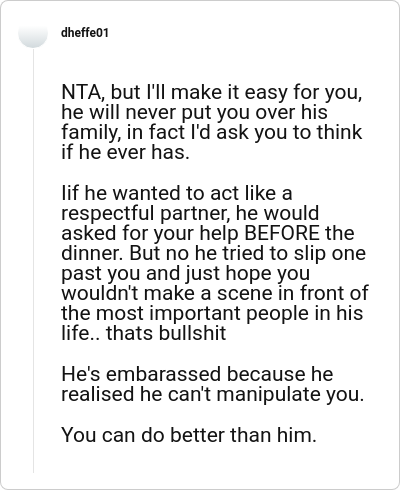Collapse the comment via the vertical thread line
Image resolution: width=400 pixels, height=490 pixels.
pyautogui.click(x=33, y=260)
